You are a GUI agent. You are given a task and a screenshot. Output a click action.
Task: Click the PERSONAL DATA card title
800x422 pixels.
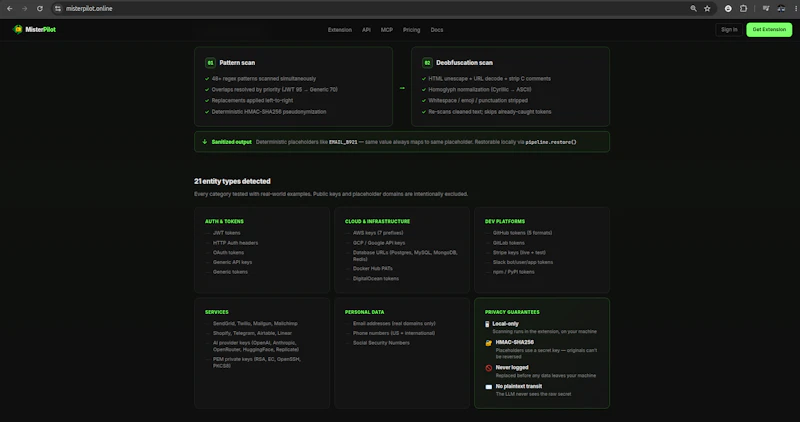point(364,312)
